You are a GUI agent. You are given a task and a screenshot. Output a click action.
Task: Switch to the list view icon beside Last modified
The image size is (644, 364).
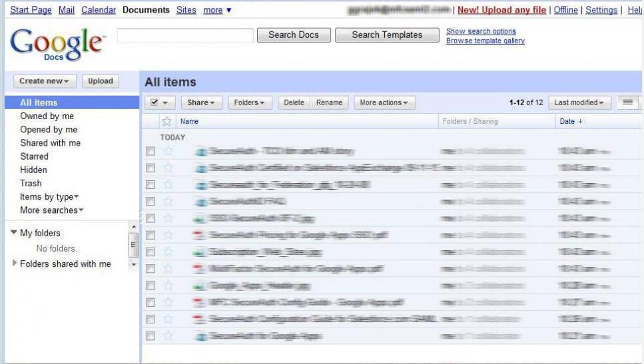627,102
